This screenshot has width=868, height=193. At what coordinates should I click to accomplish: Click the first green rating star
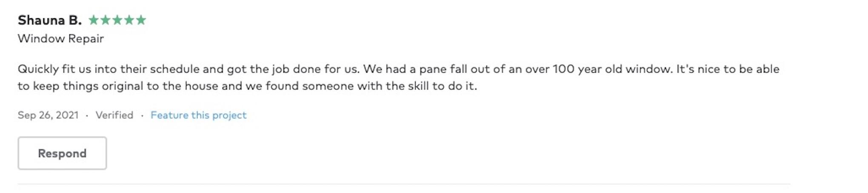(94, 20)
